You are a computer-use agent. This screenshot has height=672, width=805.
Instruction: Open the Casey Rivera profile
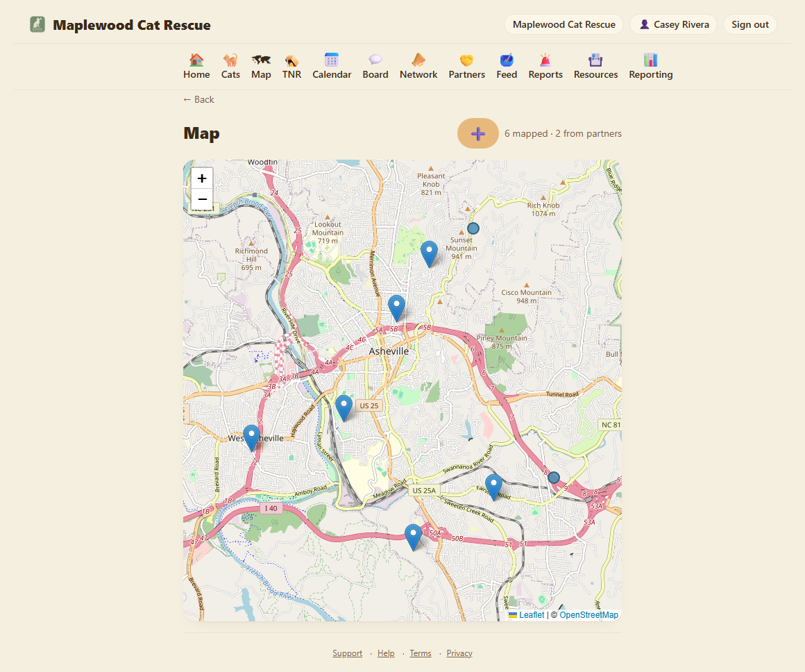point(674,25)
